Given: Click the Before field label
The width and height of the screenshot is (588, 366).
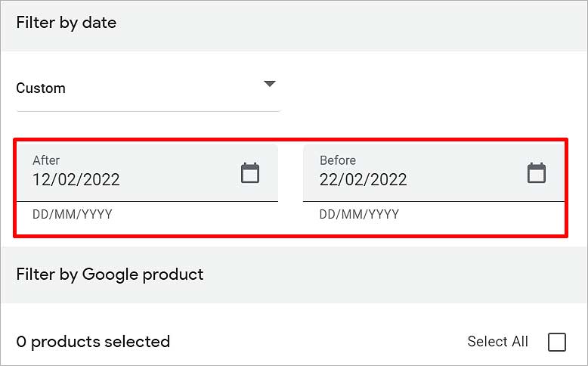Looking at the screenshot, I should 338,160.
